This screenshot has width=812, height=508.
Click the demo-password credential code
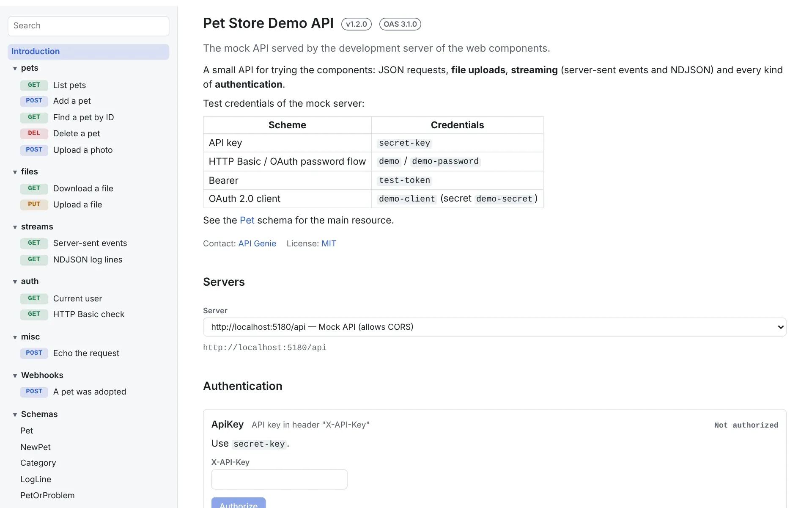click(x=445, y=161)
